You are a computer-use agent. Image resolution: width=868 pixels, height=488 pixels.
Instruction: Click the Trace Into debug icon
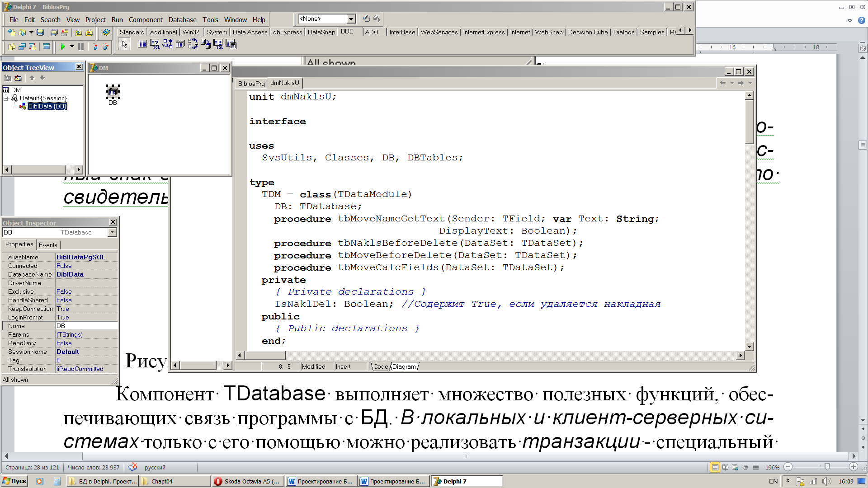(x=95, y=47)
